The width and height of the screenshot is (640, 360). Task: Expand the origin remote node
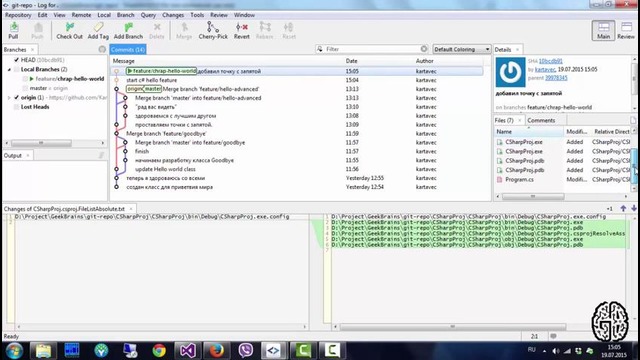point(9,98)
